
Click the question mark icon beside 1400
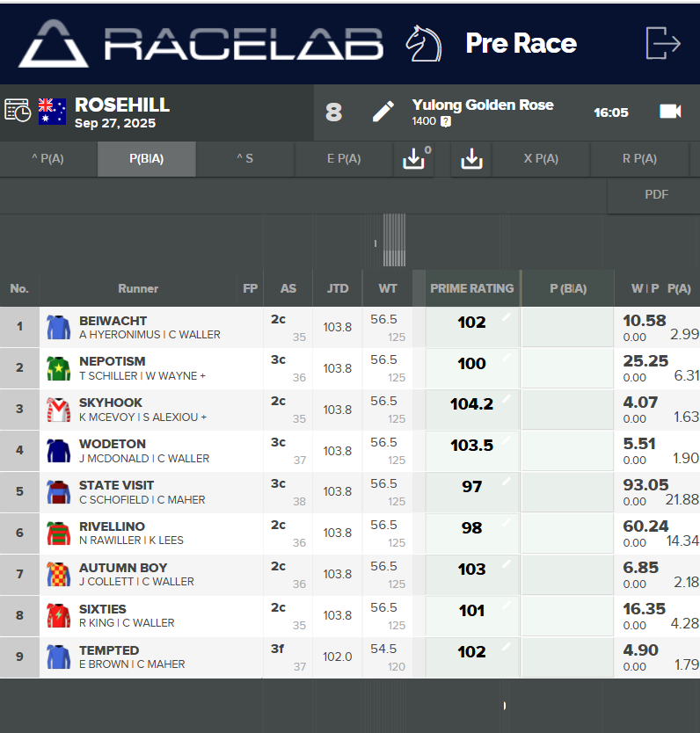click(446, 121)
